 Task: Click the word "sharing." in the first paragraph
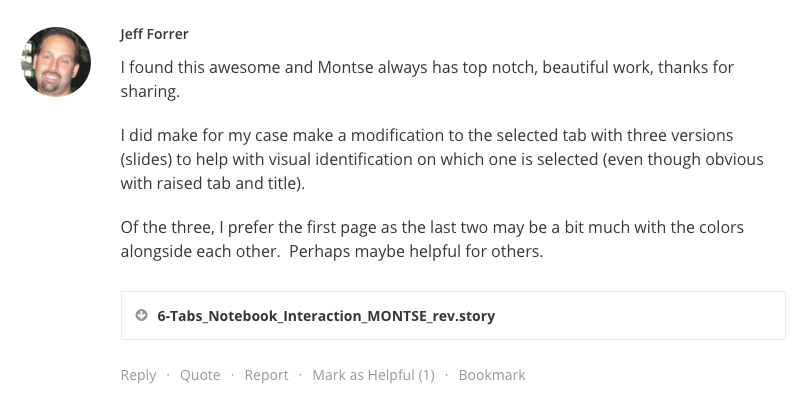(x=150, y=92)
